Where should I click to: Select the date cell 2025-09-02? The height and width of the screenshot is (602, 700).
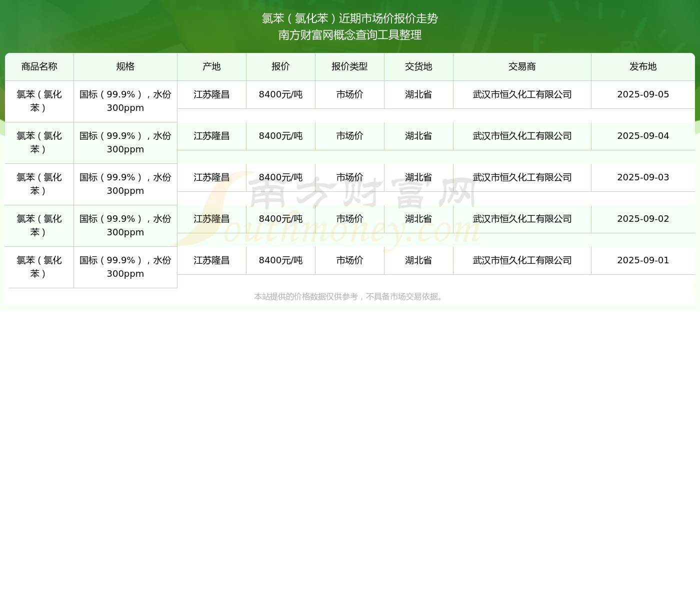coord(643,219)
